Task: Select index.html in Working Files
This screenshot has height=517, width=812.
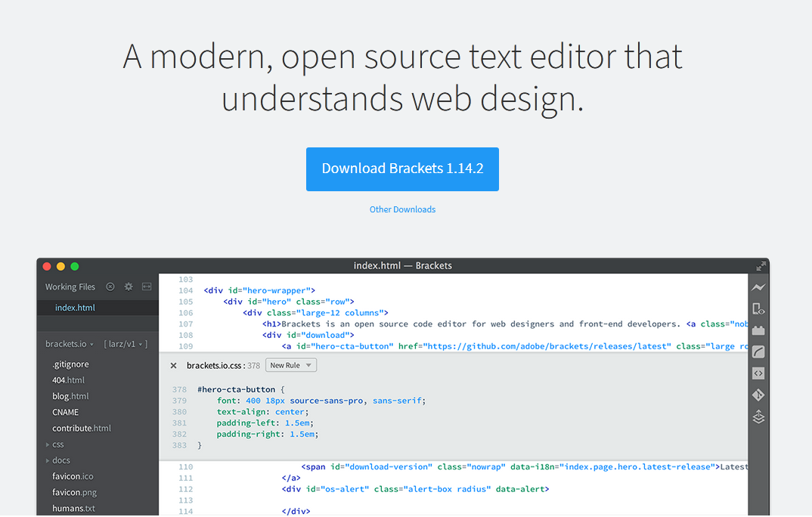Action: 75,308
